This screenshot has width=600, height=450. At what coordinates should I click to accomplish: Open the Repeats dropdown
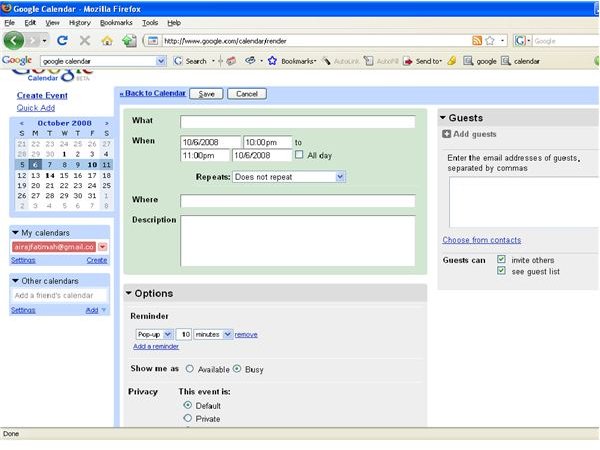289,177
